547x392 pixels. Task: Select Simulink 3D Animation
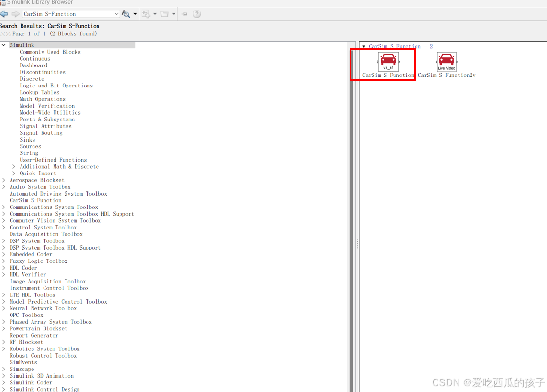pyautogui.click(x=42, y=376)
